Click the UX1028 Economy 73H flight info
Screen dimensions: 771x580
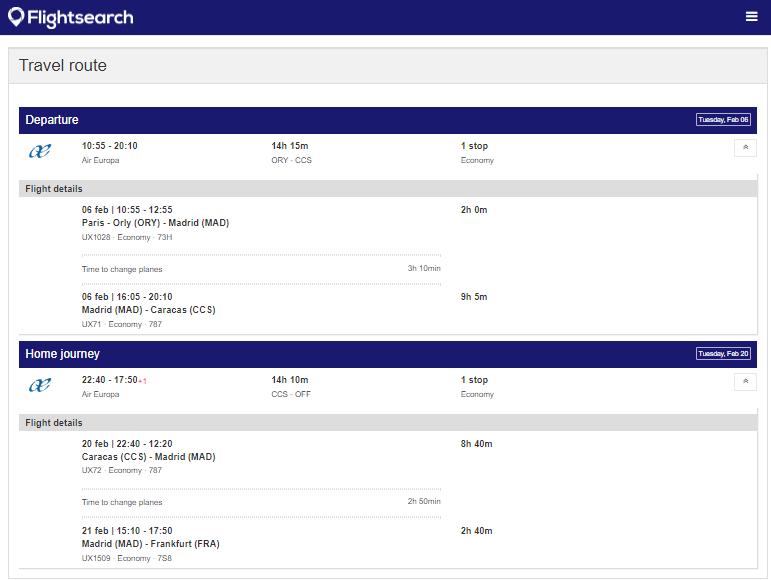(127, 237)
